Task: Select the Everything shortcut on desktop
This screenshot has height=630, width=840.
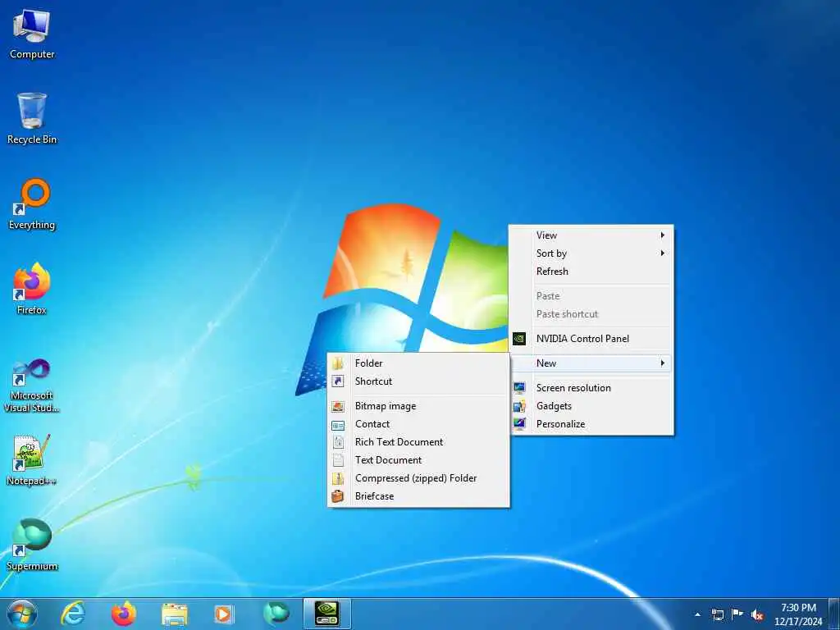Action: pos(32,204)
